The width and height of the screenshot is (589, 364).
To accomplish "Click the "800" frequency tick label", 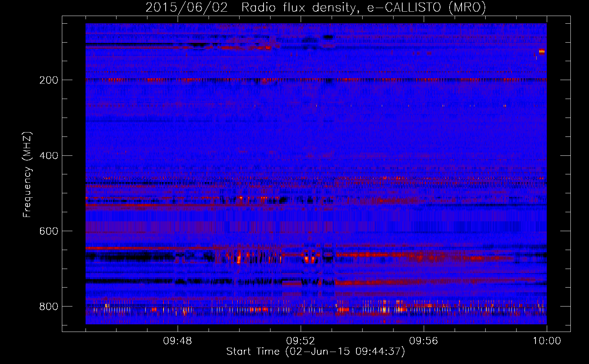I will pos(49,307).
